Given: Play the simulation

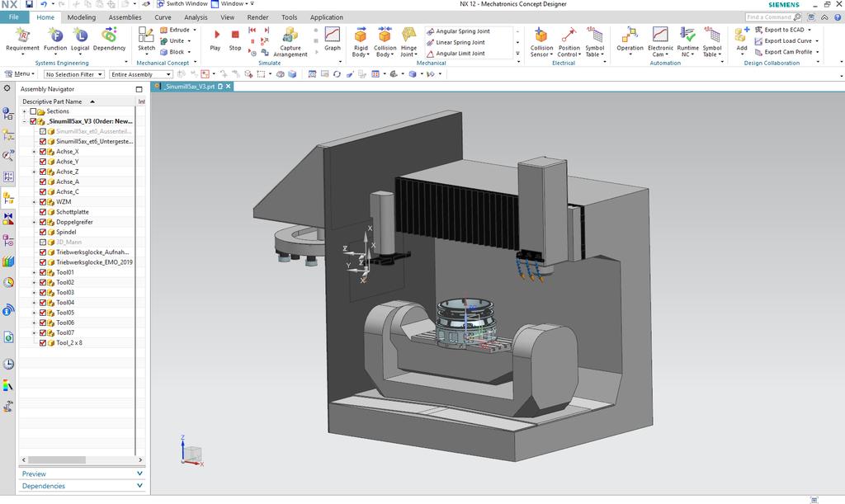Looking at the screenshot, I should [x=215, y=40].
